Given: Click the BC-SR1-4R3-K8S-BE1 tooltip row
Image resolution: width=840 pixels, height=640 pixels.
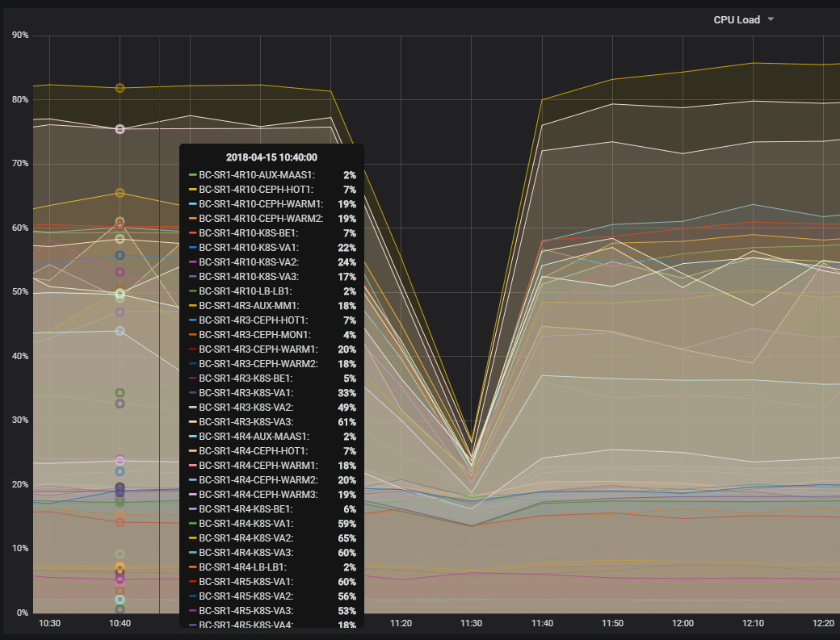Looking at the screenshot, I should click(272, 379).
